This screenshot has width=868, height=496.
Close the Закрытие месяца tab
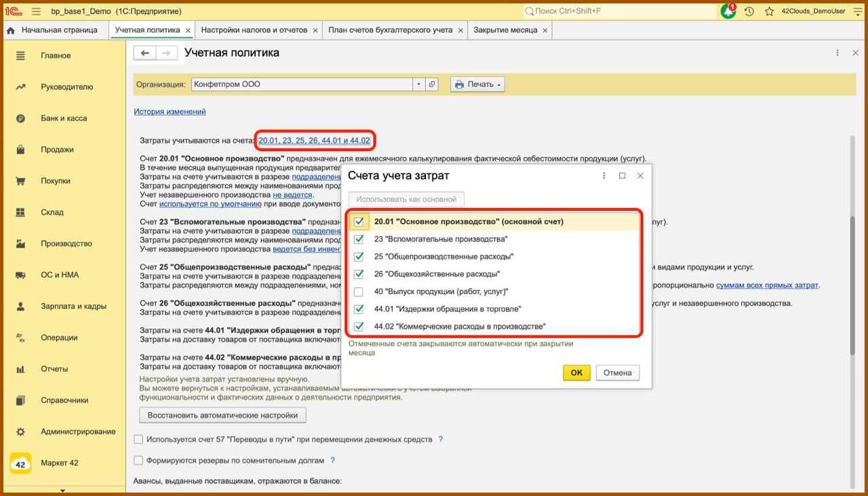pos(545,30)
